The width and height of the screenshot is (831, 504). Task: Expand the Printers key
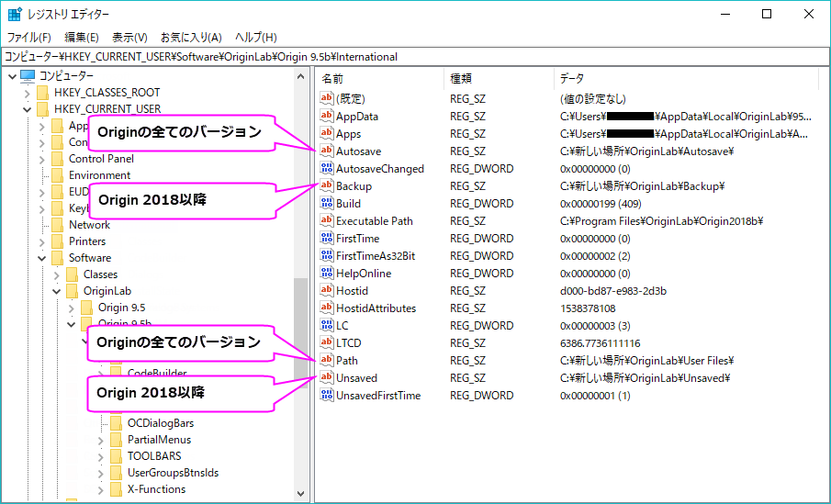coord(42,241)
